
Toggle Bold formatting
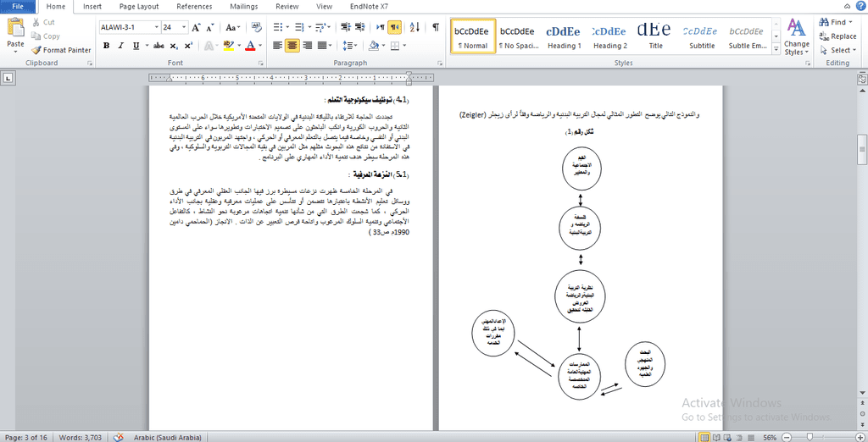pyautogui.click(x=106, y=46)
